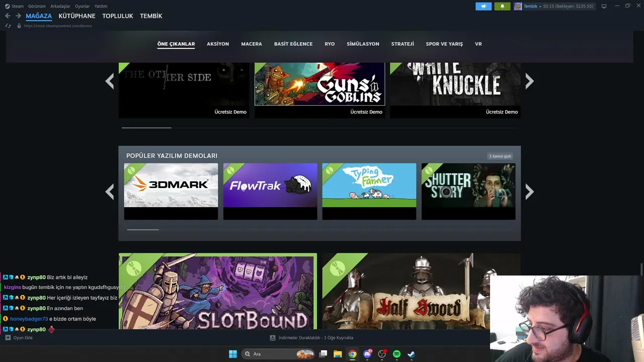Select the SPOR VE YARIŞ category tab
This screenshot has height=362, width=644.
point(444,44)
